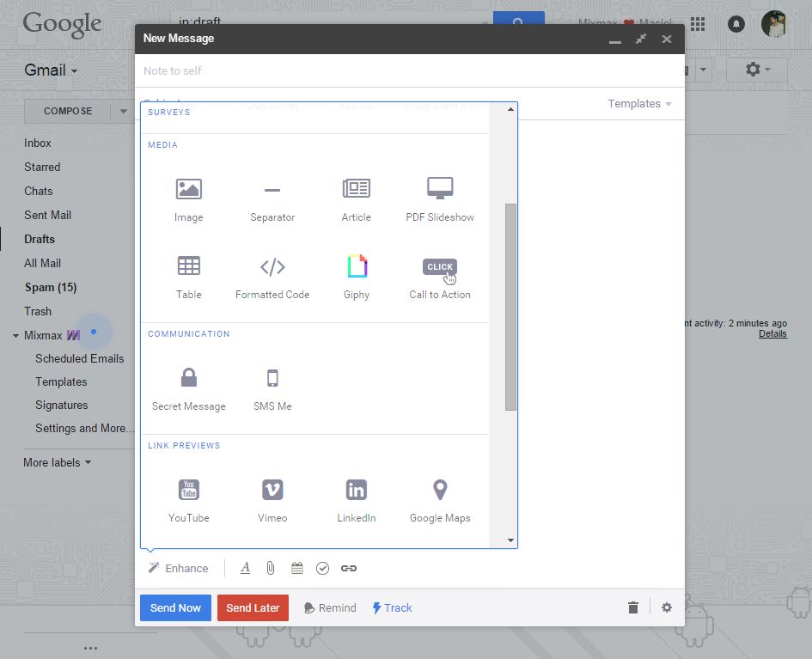Open the Drafts folder
Screen dimensions: 812x659
[x=40, y=239]
